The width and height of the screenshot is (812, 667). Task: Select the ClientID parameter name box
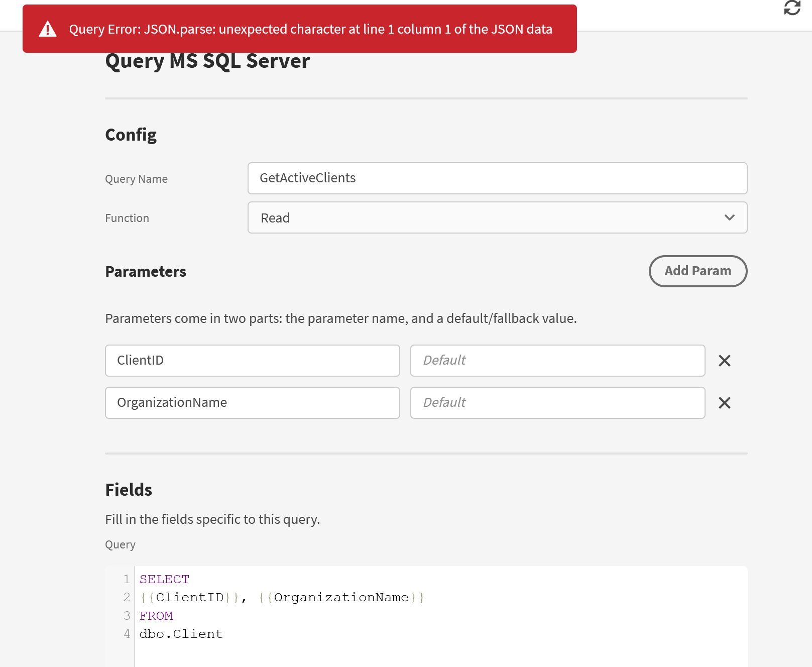click(x=252, y=360)
